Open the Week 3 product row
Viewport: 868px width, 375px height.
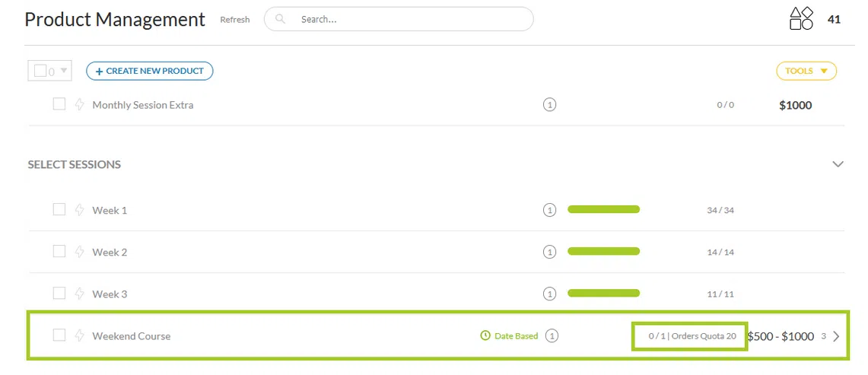[x=110, y=294]
